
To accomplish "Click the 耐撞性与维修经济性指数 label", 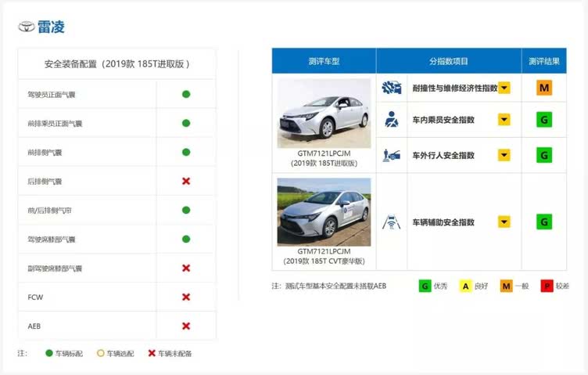I will coord(455,88).
